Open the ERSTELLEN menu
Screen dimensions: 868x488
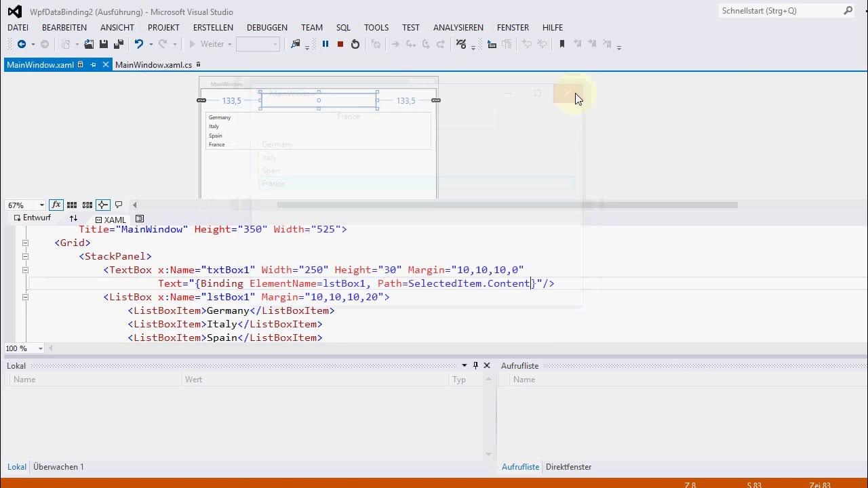click(213, 28)
